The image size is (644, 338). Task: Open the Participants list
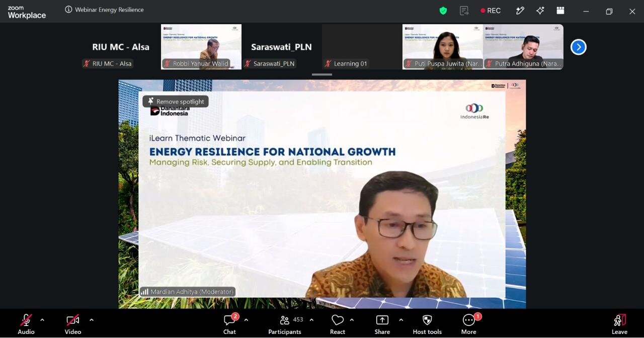(x=285, y=324)
